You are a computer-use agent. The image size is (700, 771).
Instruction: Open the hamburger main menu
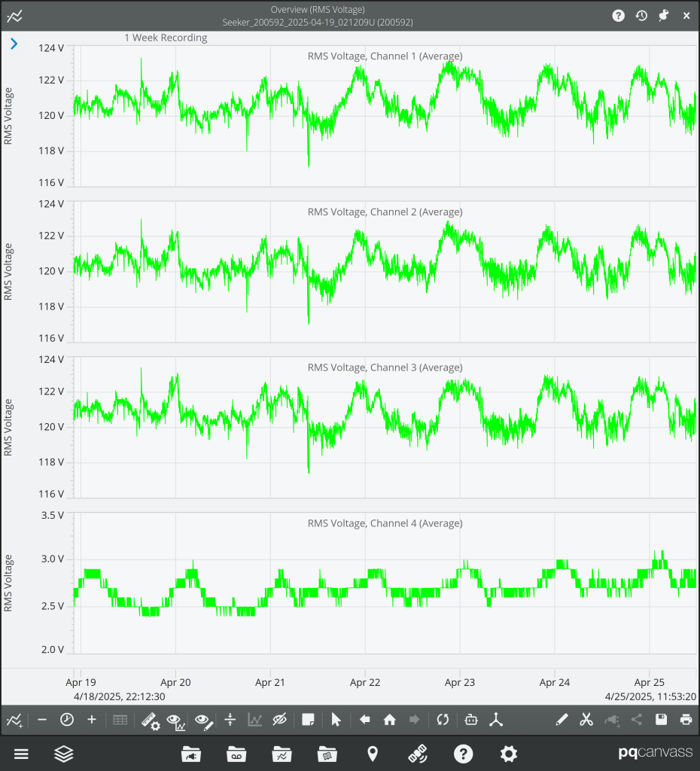(21, 754)
